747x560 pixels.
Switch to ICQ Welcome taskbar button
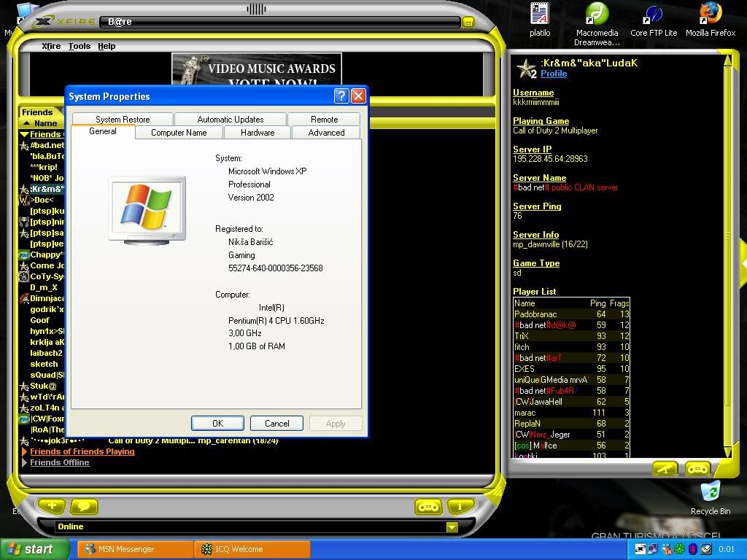pos(252,549)
